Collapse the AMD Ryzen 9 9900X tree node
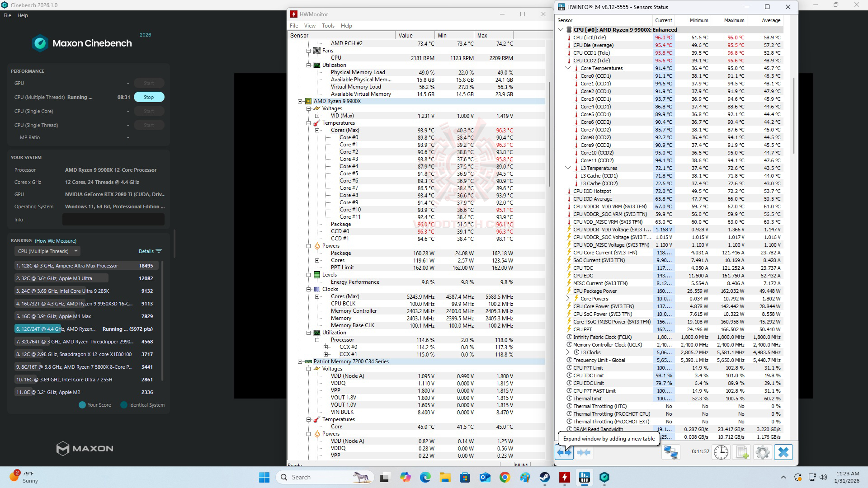Screen dimensions: 868x488 click(x=300, y=101)
